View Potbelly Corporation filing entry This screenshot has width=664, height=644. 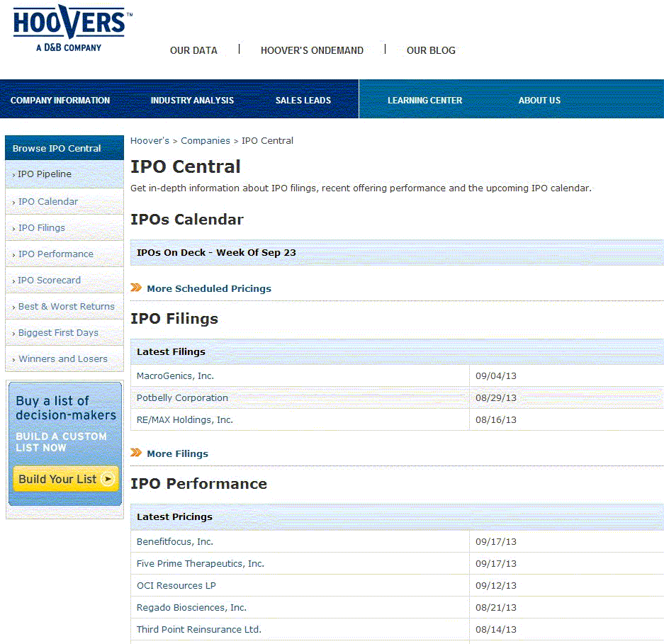click(182, 398)
